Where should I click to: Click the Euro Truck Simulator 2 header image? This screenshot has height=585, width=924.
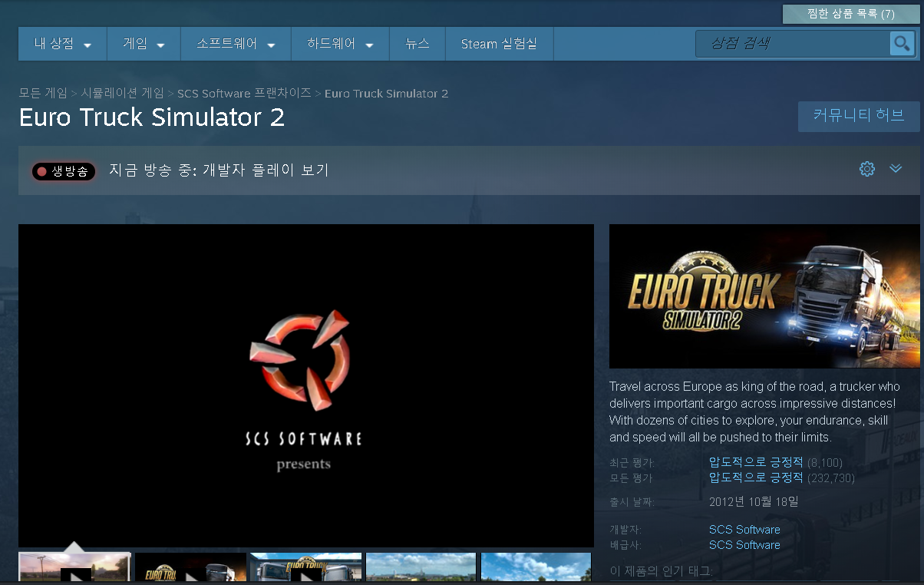click(x=764, y=296)
